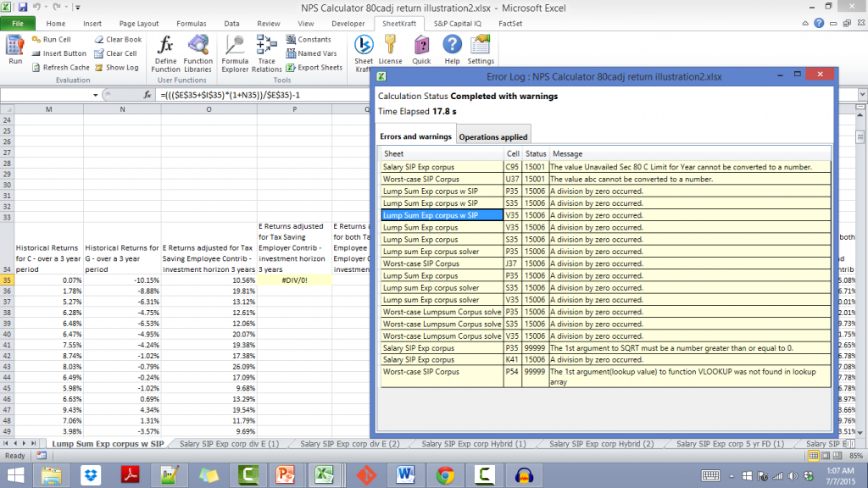Select the Errors and warnings tab
This screenshot has width=868, height=488.
tap(415, 136)
